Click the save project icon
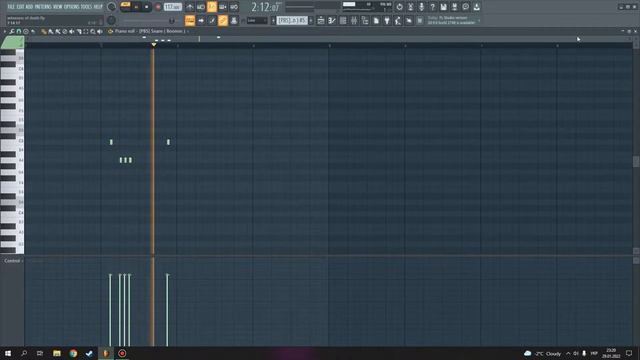This screenshot has height=360, width=640. (x=443, y=7)
